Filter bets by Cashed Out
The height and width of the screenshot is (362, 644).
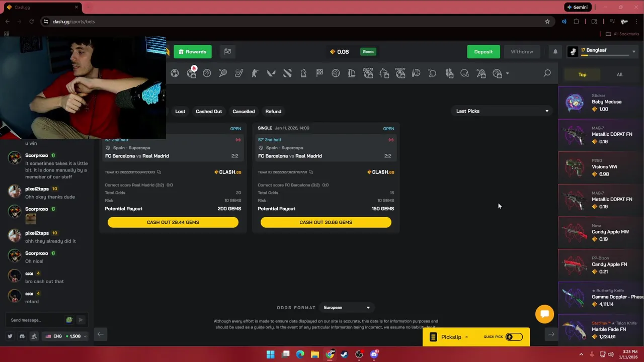click(209, 111)
